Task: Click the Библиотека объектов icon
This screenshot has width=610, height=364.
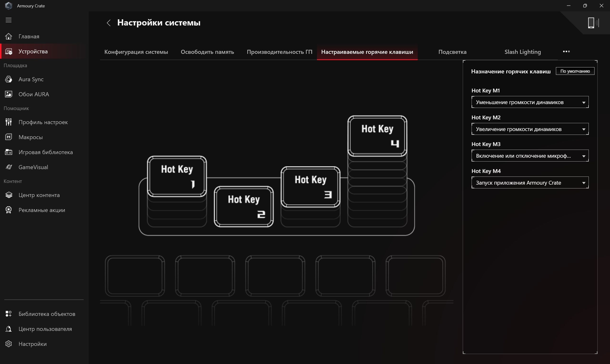Action: (x=9, y=314)
